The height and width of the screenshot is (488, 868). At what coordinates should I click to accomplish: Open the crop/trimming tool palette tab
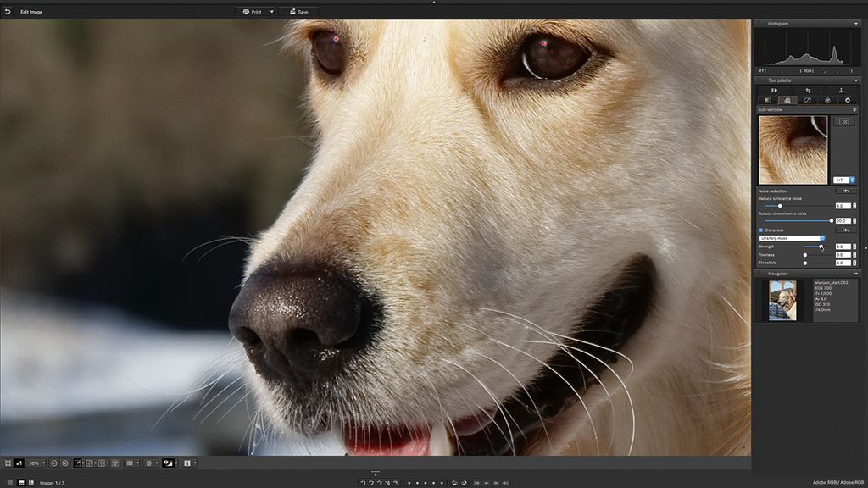click(x=808, y=90)
